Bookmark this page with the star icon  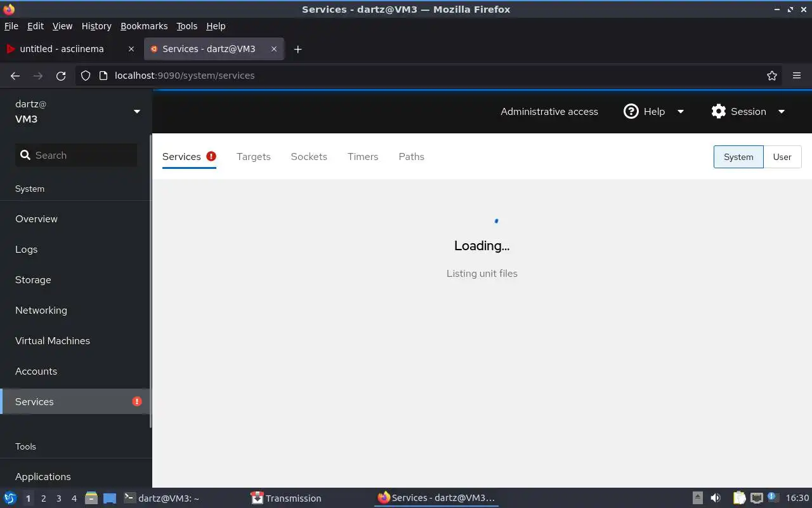[772, 76]
